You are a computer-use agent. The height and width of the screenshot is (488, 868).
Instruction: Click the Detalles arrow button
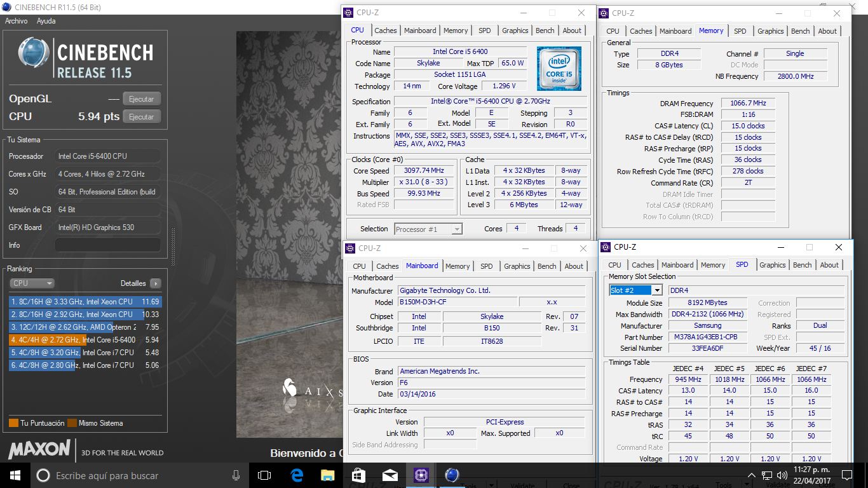[156, 283]
